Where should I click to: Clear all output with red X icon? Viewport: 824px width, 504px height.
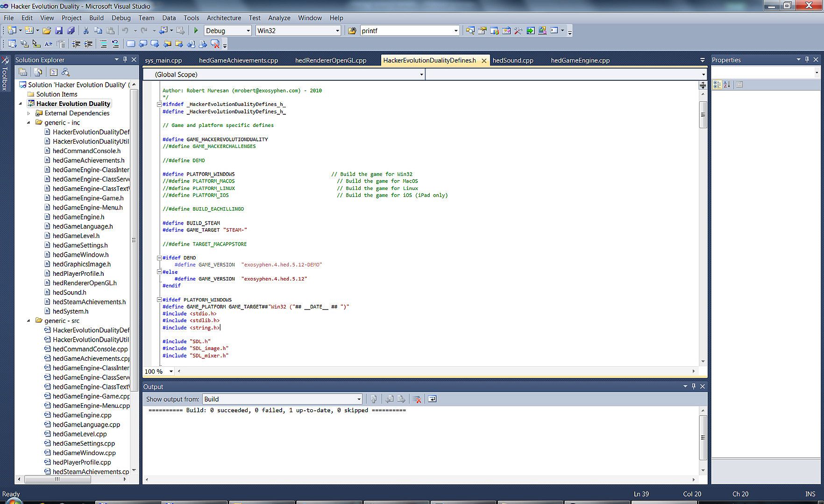417,399
